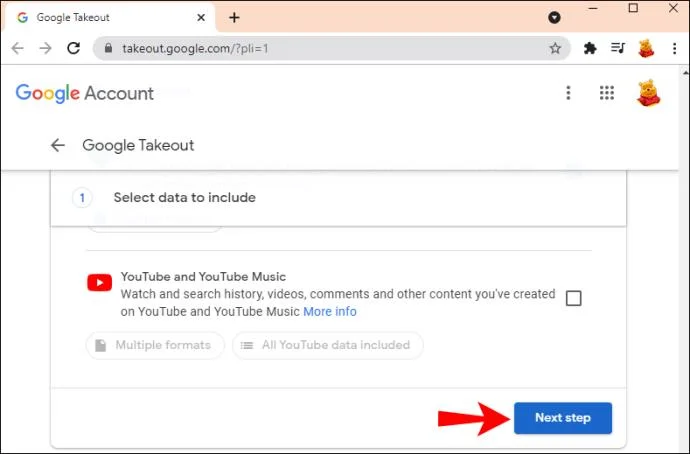The height and width of the screenshot is (454, 690).
Task: Open the tab search dropdown circle
Action: 554,18
